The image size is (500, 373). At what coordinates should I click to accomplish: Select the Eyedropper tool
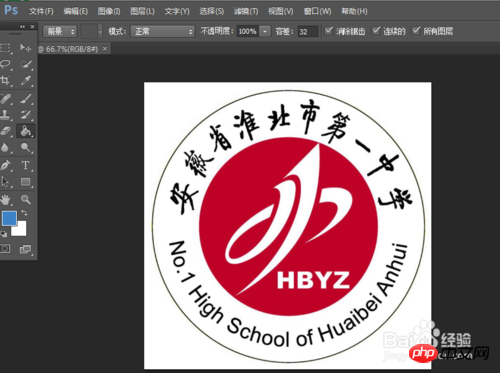25,80
